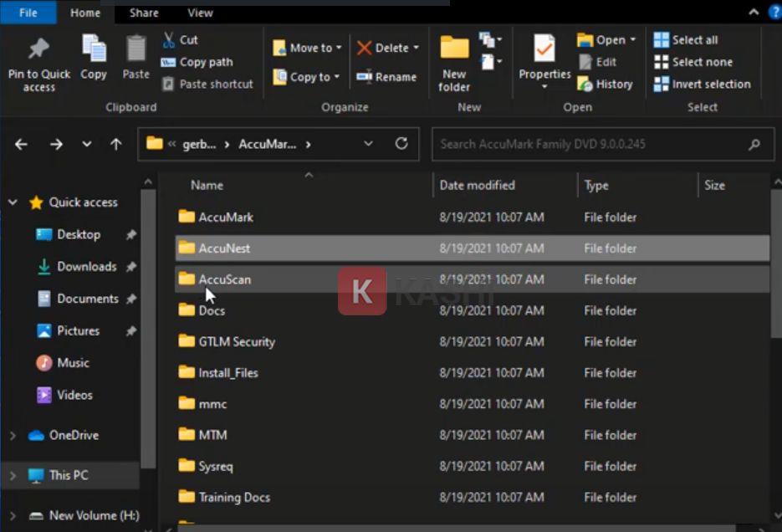Click Invert selection button

coord(703,84)
